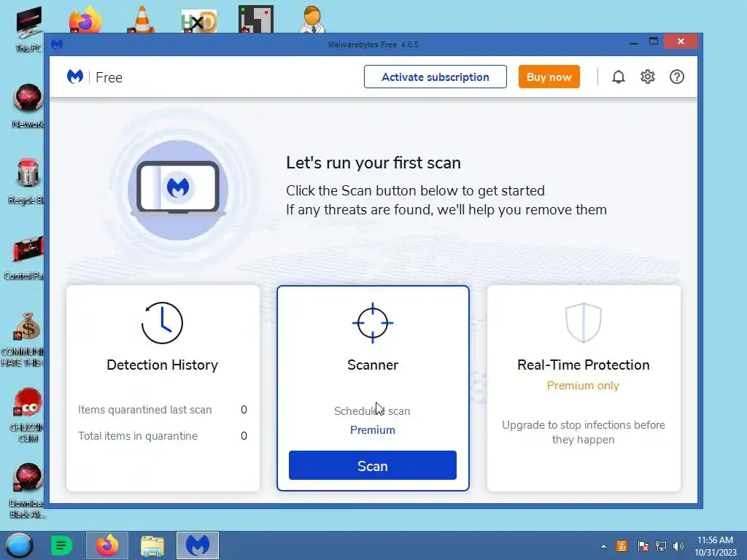747x560 pixels.
Task: Close the Malwarebytes window
Action: (681, 42)
